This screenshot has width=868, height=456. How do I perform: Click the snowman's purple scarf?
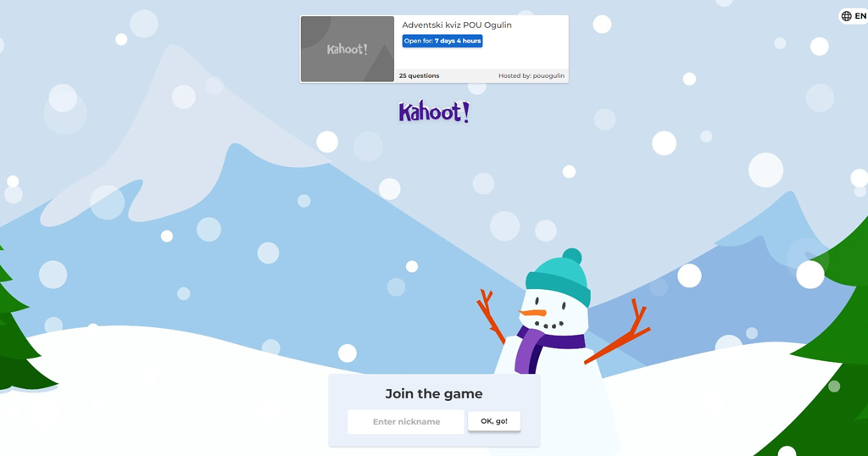click(542, 348)
